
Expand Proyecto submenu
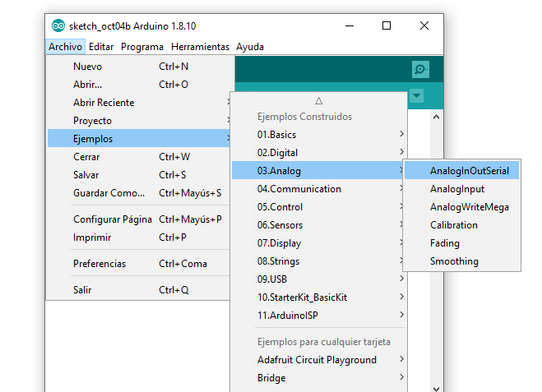coord(139,121)
